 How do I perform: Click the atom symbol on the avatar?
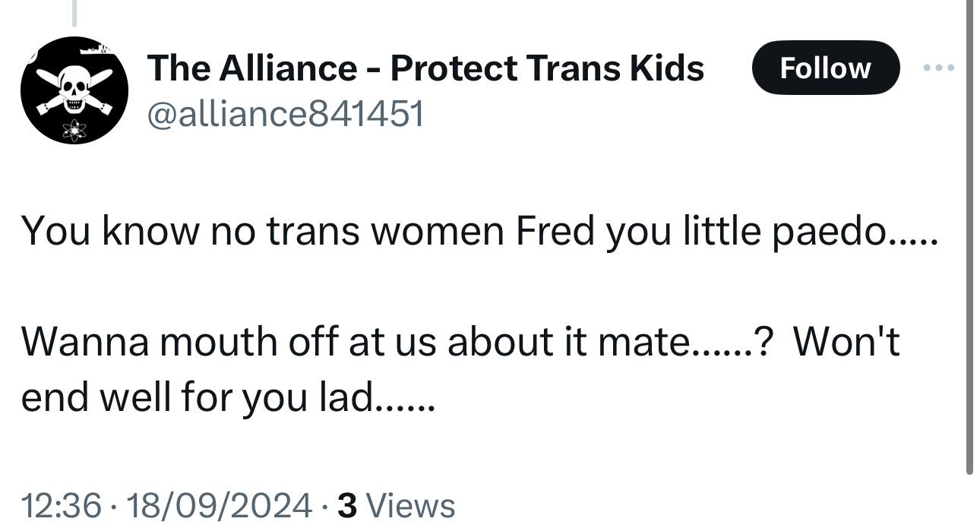click(74, 129)
